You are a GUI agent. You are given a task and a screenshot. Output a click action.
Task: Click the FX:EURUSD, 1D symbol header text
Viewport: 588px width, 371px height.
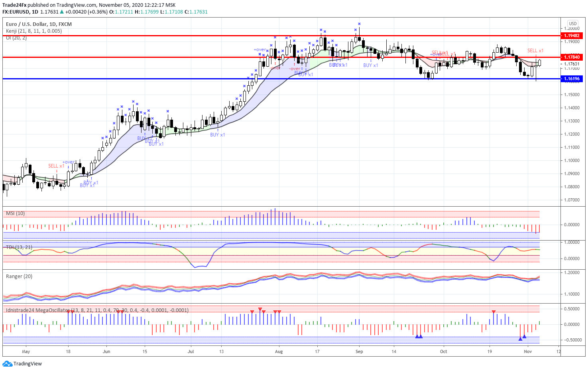[x=20, y=12]
